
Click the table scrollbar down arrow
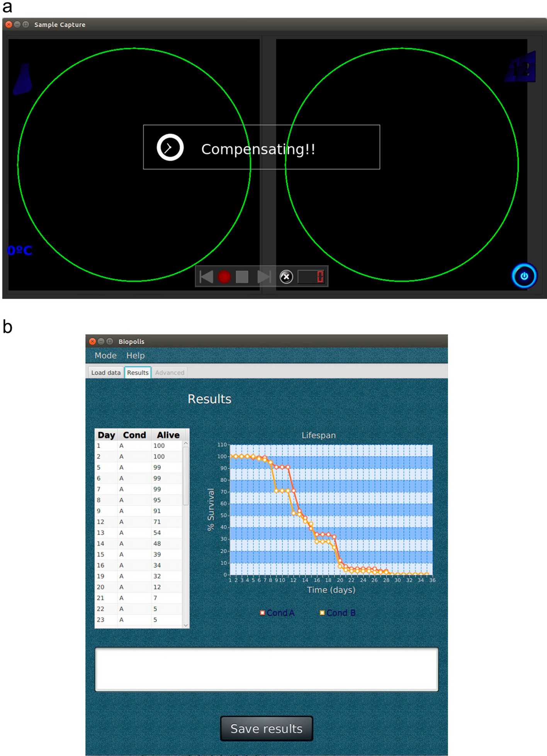coord(186,625)
